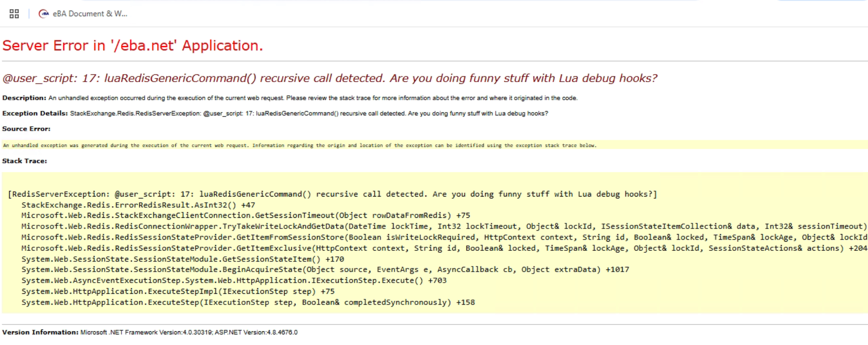Click the ExecuteStepImpl stack trace line

pos(178,291)
